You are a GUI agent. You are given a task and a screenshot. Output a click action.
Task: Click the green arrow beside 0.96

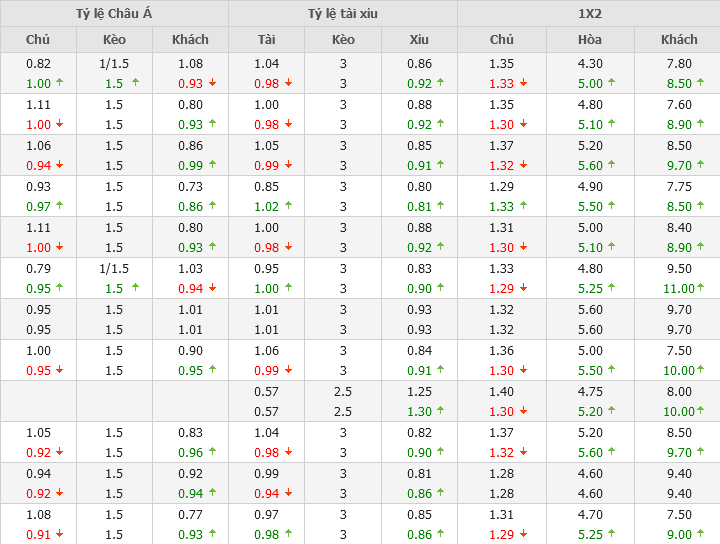click(212, 453)
